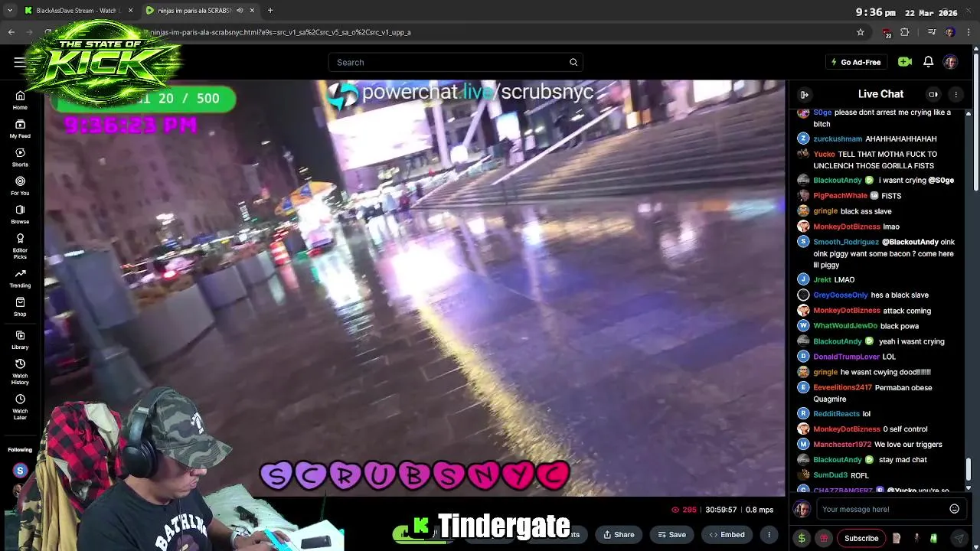This screenshot has height=551, width=980.
Task: Click the green dollar tip icon
Action: pos(802,538)
